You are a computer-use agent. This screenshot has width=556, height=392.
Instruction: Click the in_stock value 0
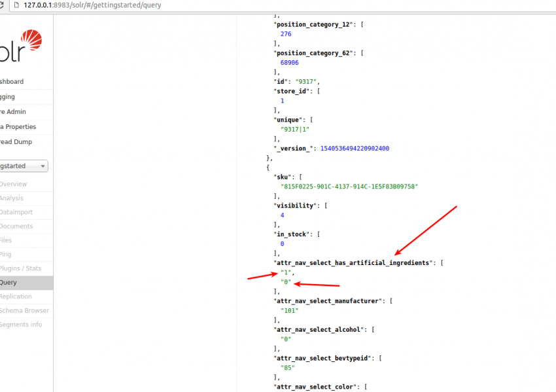[x=283, y=244]
